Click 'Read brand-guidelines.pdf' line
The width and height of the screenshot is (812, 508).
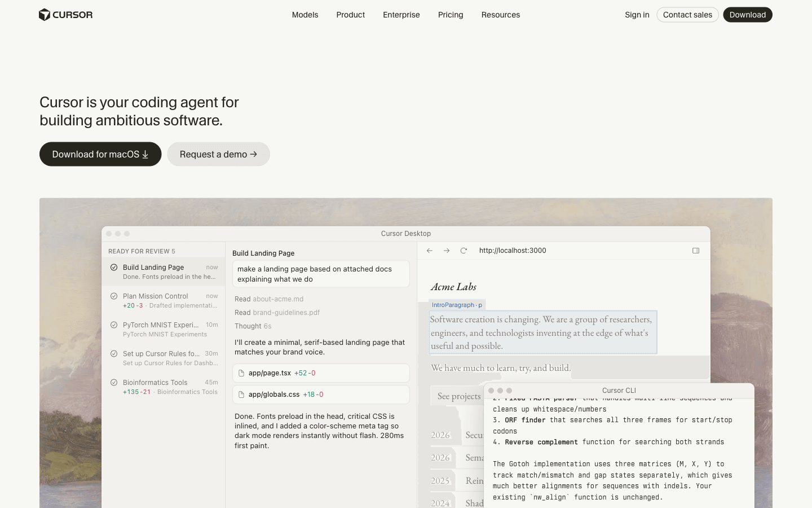[x=277, y=313]
